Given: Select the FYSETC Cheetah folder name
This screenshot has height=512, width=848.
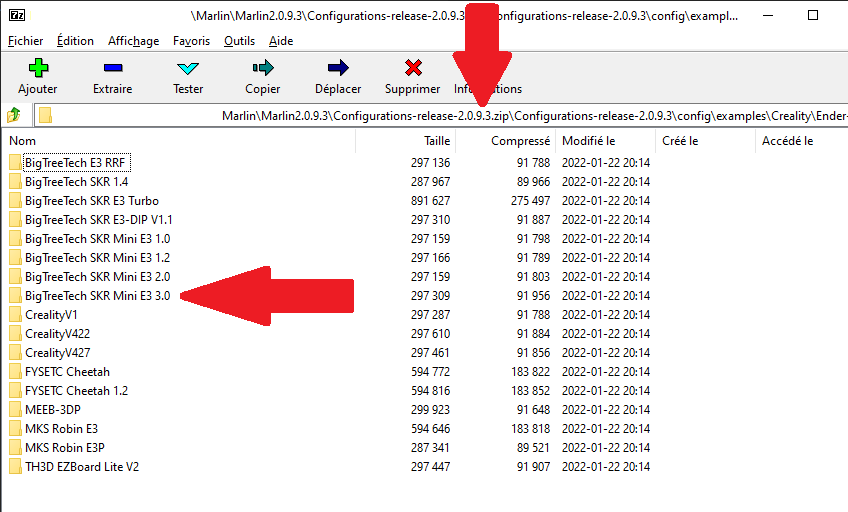Looking at the screenshot, I should [67, 371].
